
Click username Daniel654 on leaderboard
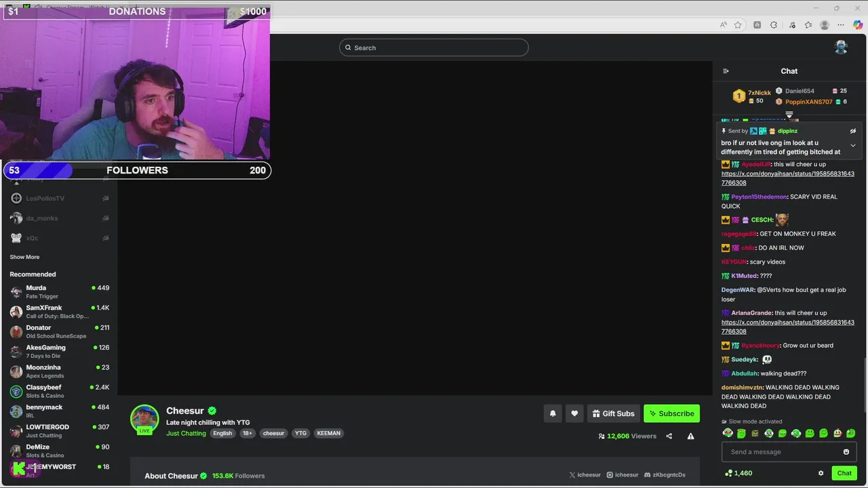[800, 91]
